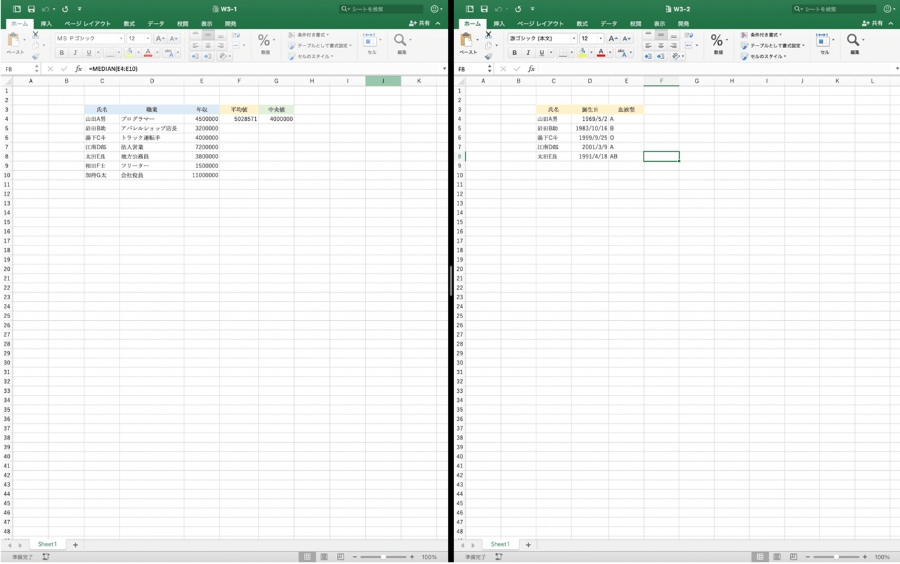Select row 8 header in W3-2
This screenshot has height=564, width=900.
(459, 156)
